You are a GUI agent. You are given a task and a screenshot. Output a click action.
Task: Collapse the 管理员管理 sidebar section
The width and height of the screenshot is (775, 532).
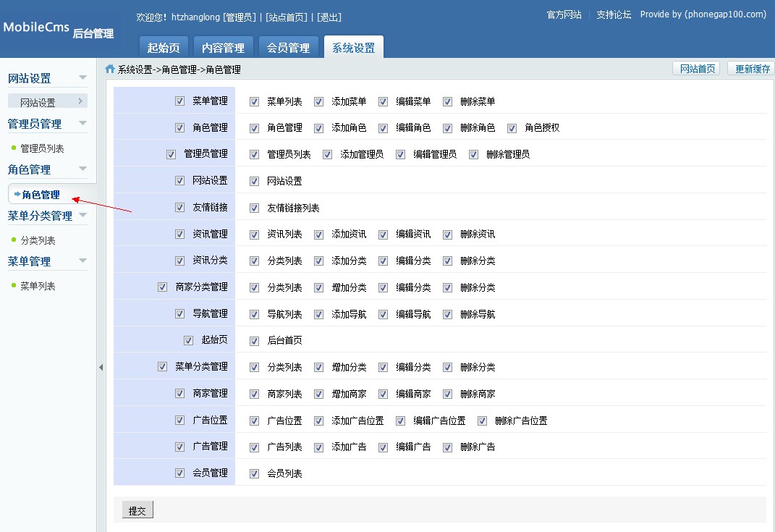coord(82,124)
